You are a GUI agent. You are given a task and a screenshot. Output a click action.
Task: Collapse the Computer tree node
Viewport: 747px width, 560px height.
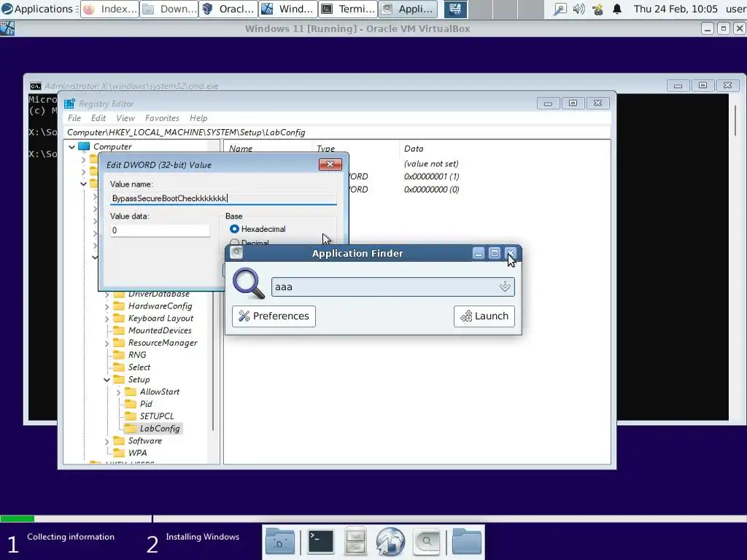click(x=72, y=147)
